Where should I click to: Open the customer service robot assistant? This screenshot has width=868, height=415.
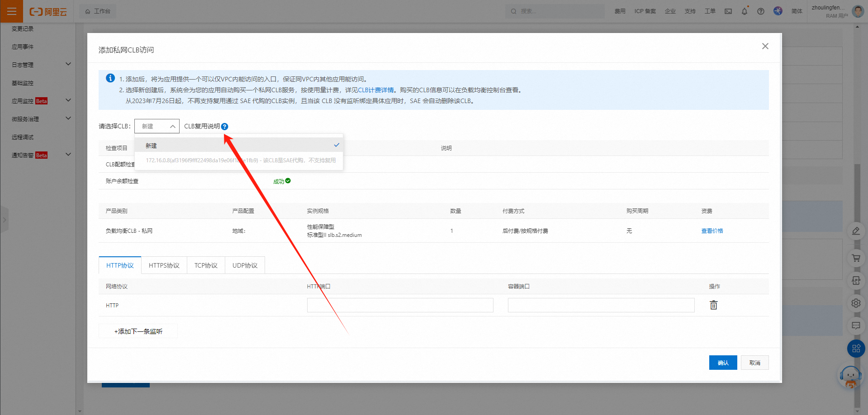pyautogui.click(x=851, y=377)
